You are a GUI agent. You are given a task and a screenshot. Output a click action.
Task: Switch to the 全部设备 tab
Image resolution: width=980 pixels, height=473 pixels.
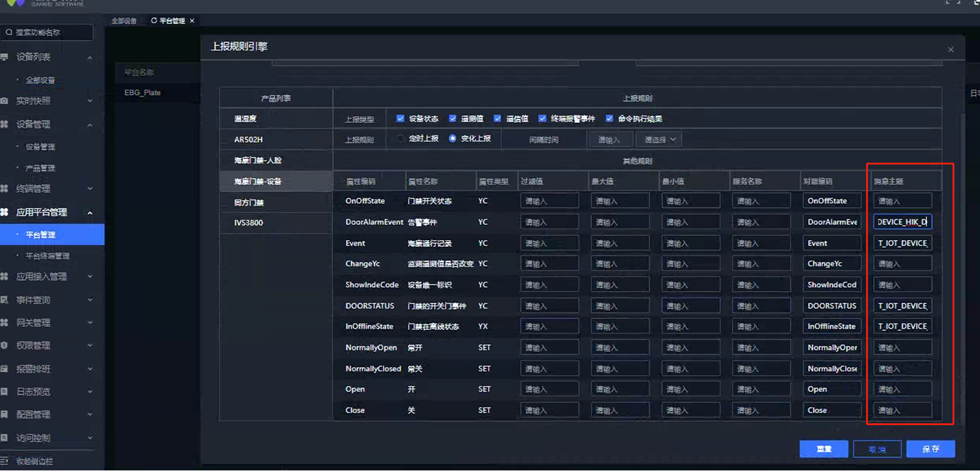coord(124,21)
